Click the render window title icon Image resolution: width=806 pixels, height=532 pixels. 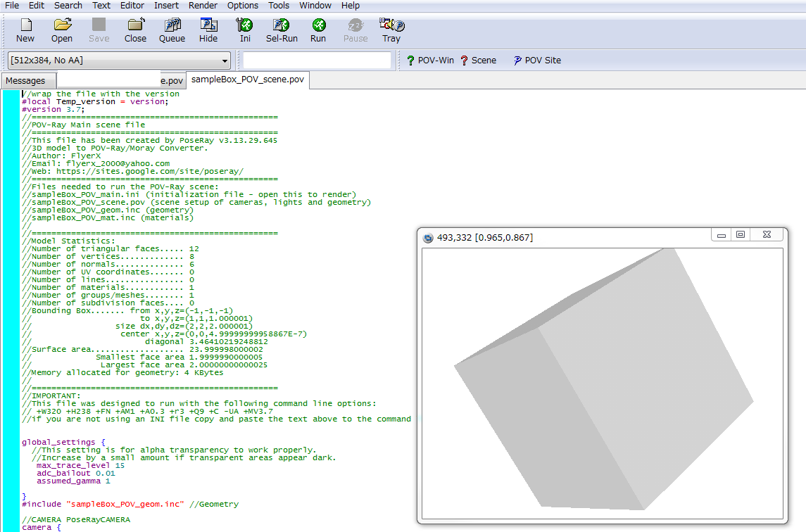[x=428, y=237]
